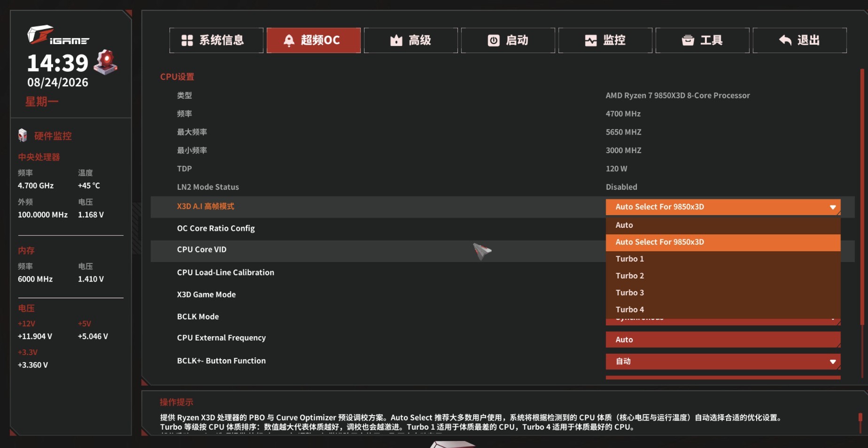Image resolution: width=868 pixels, height=448 pixels.
Task: Click the +3.360 V rail reading
Action: (33, 365)
